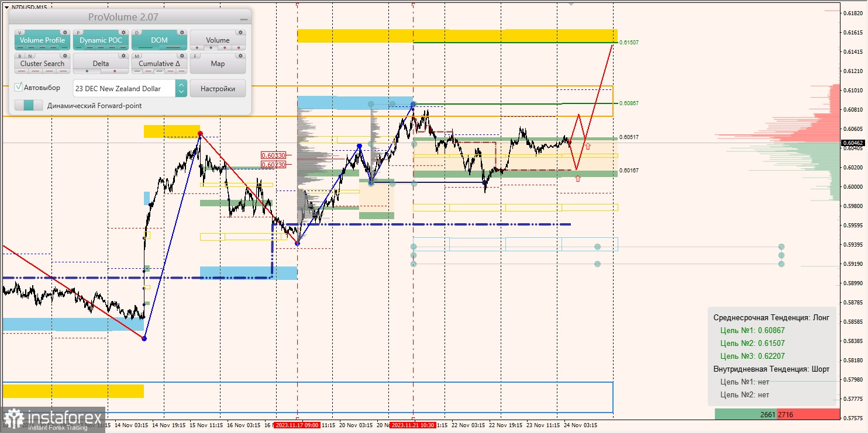Click the contract selector up/down arrows

click(181, 88)
